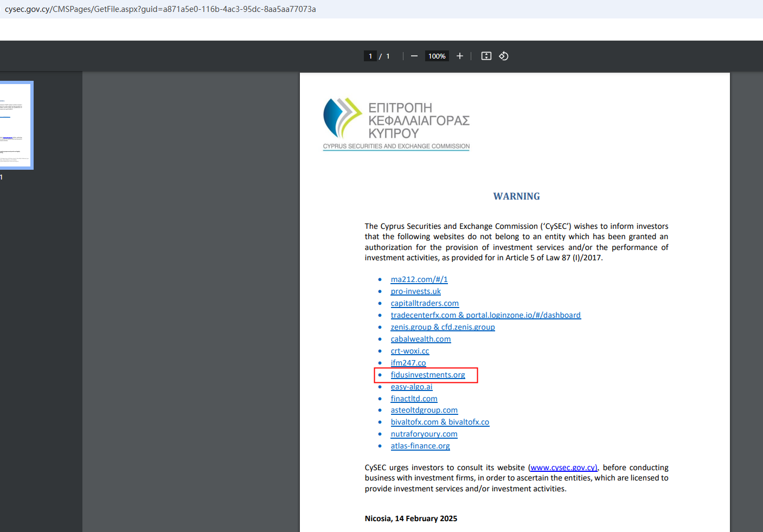Click the 'CYPRUS SECURITIES AND EXCHANGE COMMISSION' caption
Image resolution: width=763 pixels, height=532 pixels.
[x=396, y=146]
